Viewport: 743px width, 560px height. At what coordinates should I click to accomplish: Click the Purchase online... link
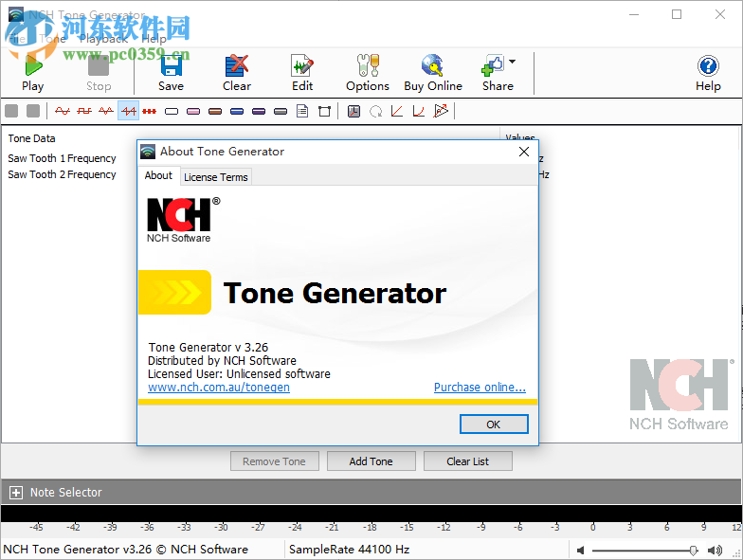(480, 388)
